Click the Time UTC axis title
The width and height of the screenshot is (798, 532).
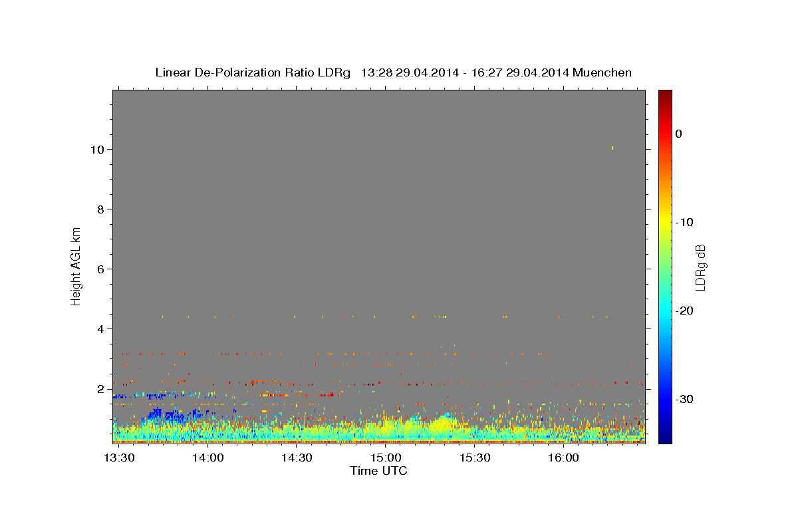point(378,471)
